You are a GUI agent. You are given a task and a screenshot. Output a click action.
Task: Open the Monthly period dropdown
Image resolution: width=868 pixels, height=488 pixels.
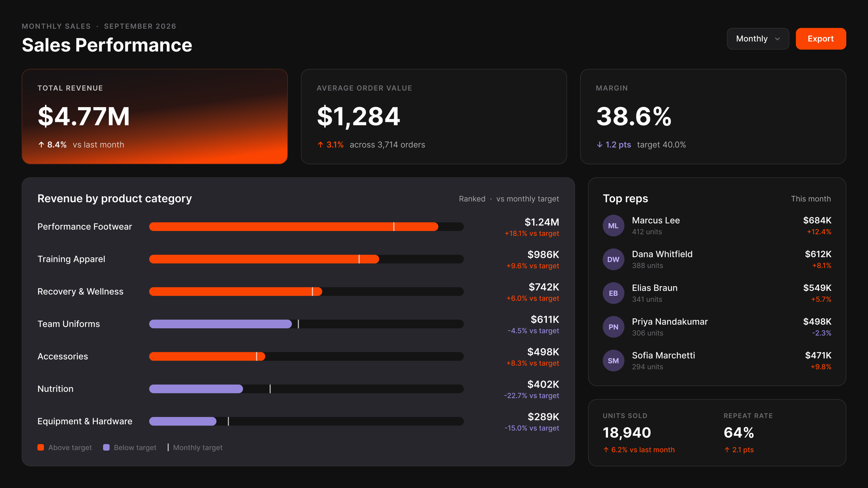[757, 39]
